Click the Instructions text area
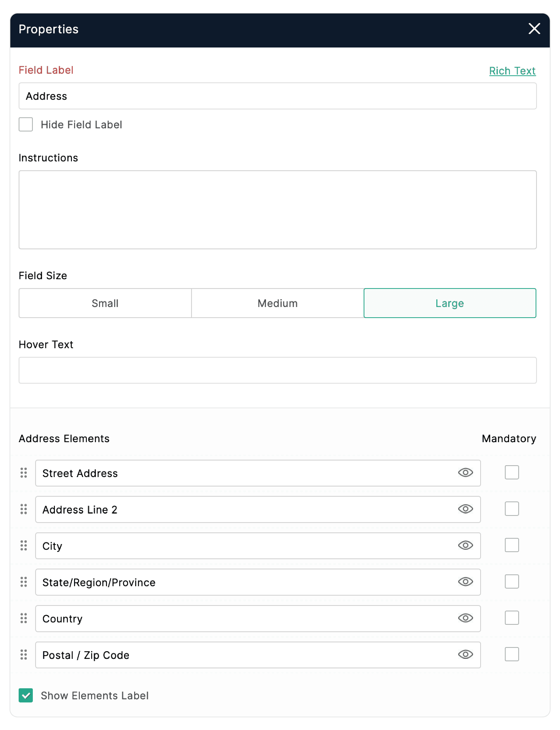The image size is (560, 730). point(277,210)
